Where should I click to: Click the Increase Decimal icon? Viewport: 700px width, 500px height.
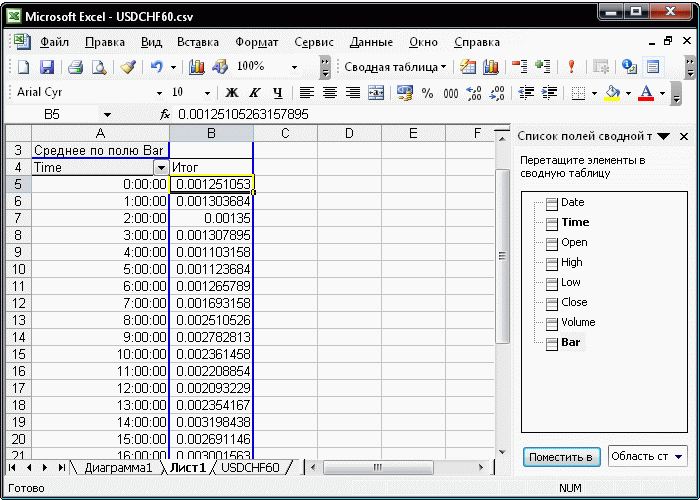(x=474, y=93)
